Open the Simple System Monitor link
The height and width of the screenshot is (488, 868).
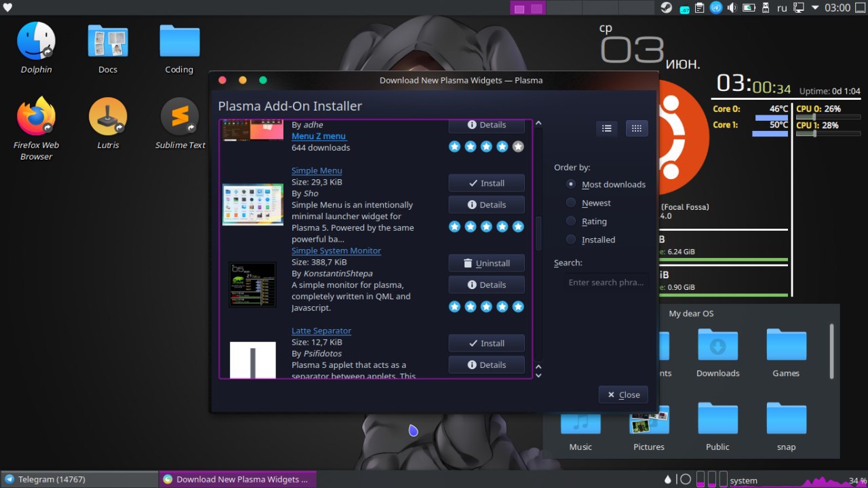(x=336, y=250)
